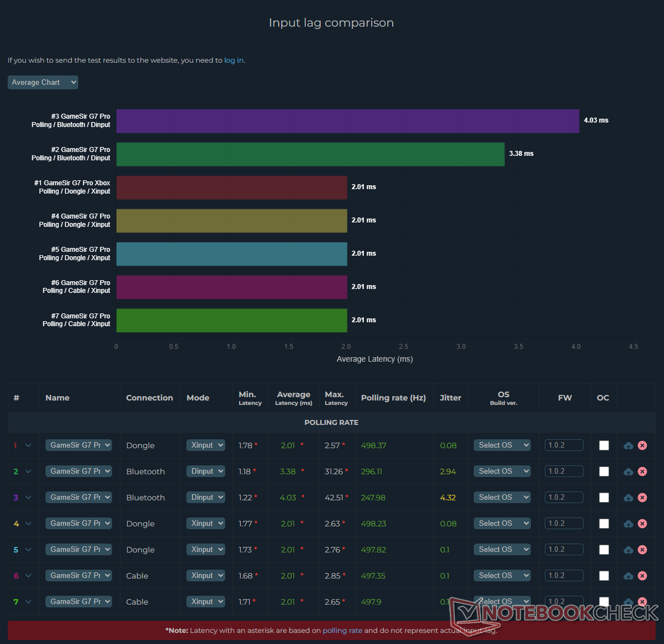Toggle the OC checkbox in row 4
The image size is (664, 644).
[604, 524]
